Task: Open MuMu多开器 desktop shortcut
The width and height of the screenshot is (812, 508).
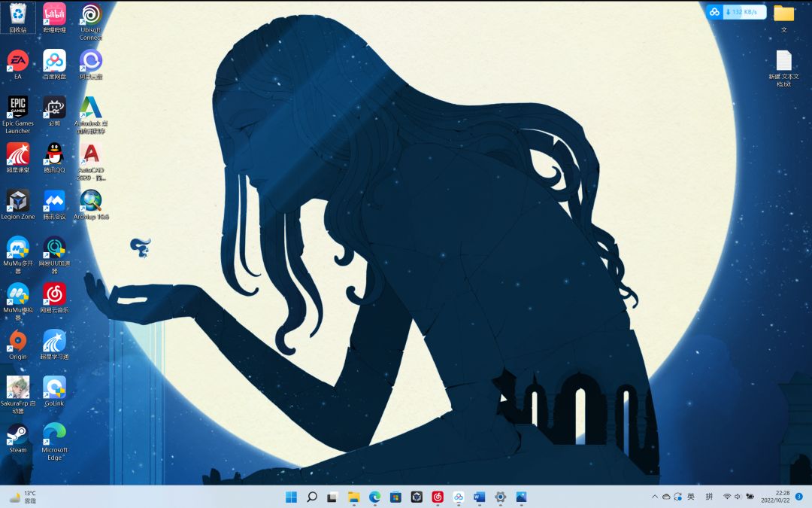Action: tap(18, 254)
